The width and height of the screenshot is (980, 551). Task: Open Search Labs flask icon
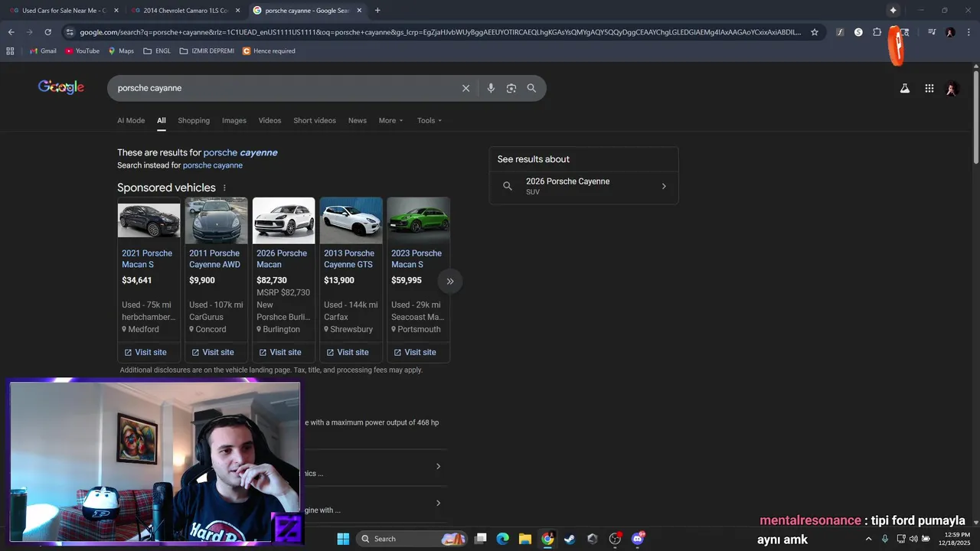point(905,89)
